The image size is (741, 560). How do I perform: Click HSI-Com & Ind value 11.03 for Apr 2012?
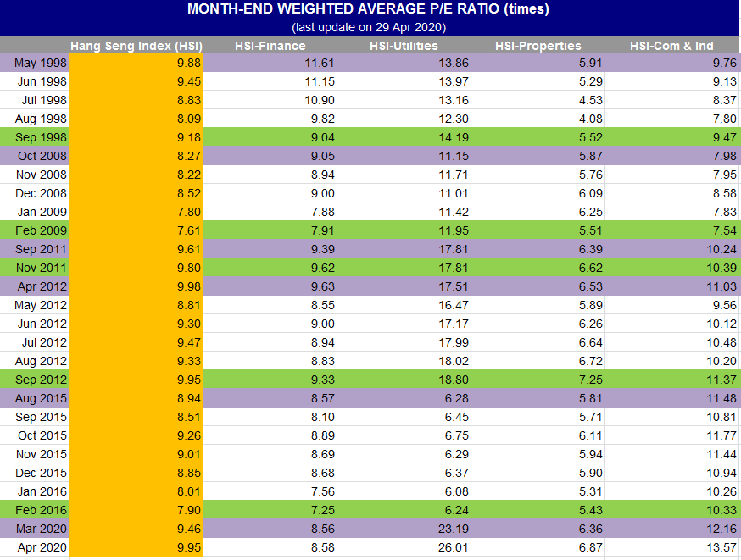tap(721, 286)
